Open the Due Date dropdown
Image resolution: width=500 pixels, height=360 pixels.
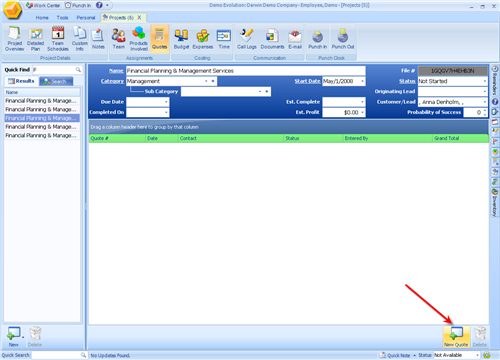(166, 102)
